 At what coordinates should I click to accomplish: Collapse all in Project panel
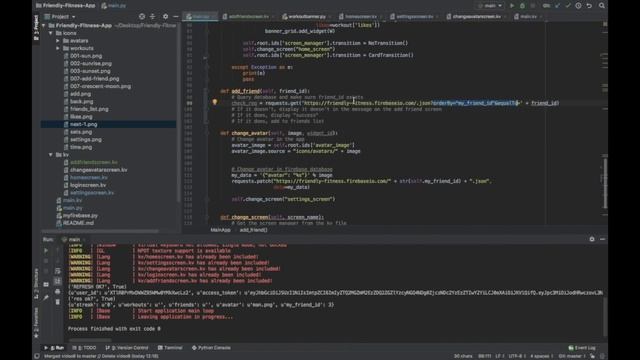pyautogui.click(x=153, y=17)
